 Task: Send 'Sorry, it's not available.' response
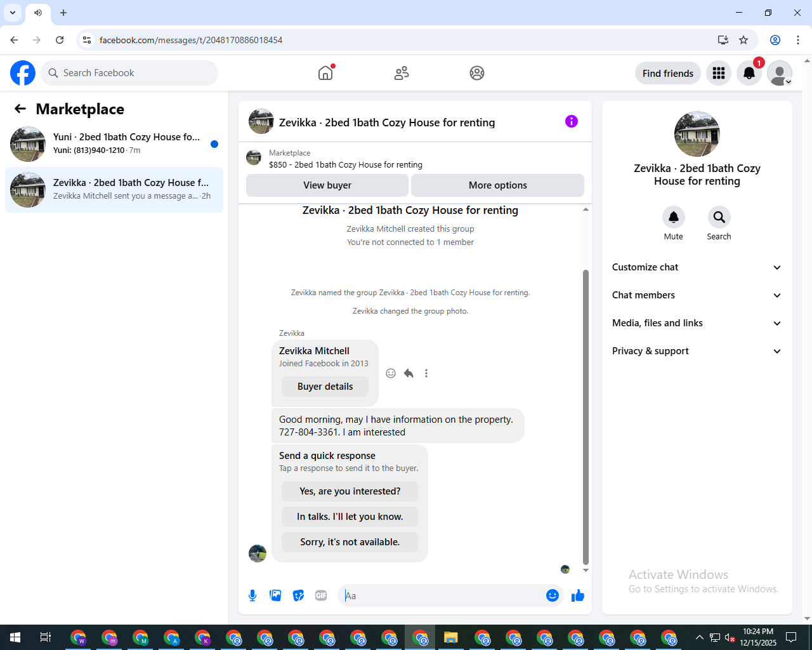[350, 542]
